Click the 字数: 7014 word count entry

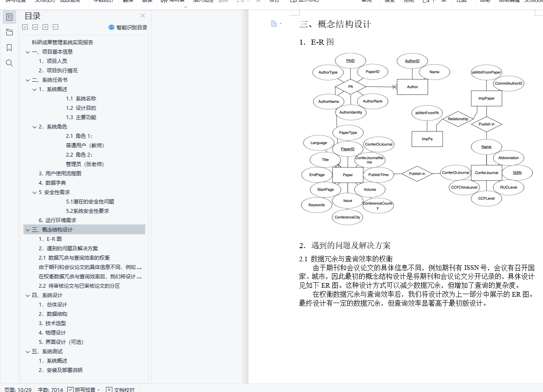50,389
